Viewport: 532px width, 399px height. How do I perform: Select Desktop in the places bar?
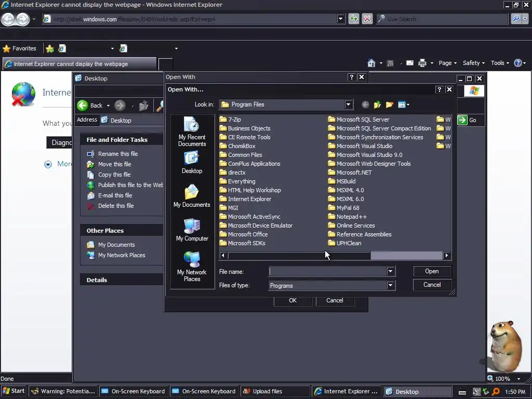(x=192, y=163)
